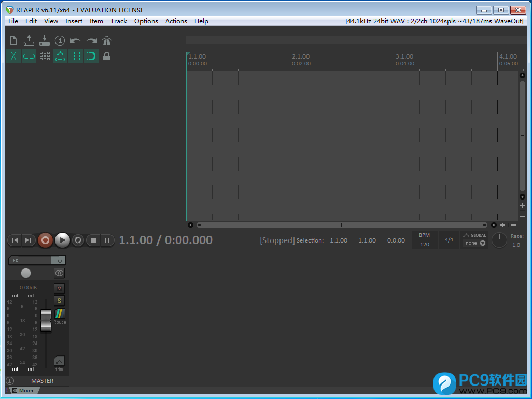This screenshot has width=532, height=399.
Task: Open the Insert menu
Action: [74, 21]
